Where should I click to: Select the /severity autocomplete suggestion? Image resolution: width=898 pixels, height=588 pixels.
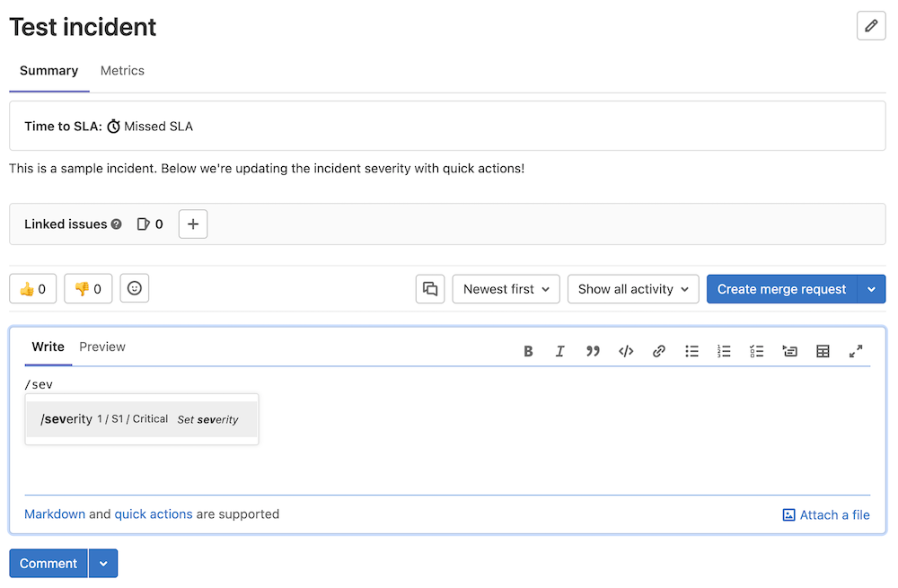[x=141, y=418]
